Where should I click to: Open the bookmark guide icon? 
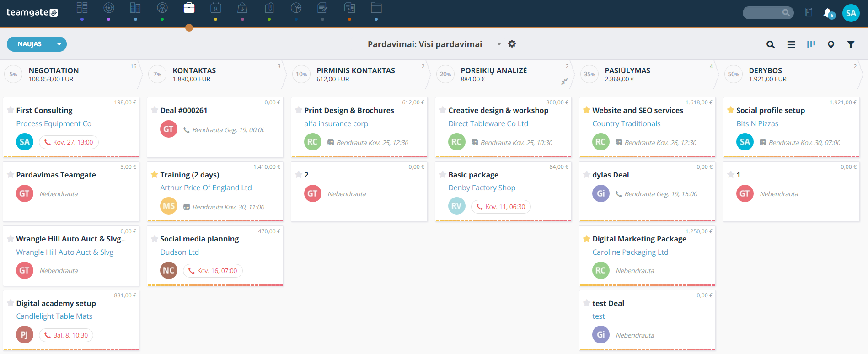tap(809, 12)
